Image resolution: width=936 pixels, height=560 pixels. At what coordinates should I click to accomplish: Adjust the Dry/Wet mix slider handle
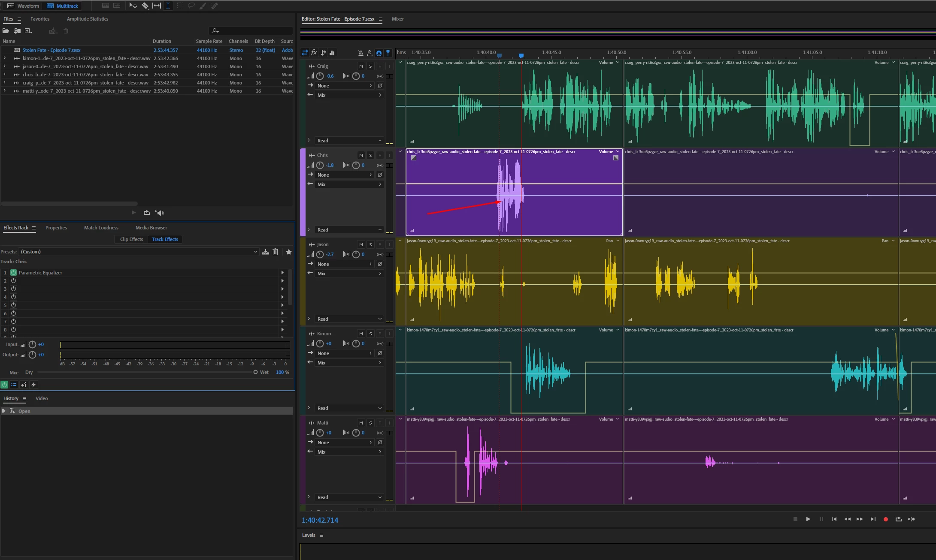[255, 372]
